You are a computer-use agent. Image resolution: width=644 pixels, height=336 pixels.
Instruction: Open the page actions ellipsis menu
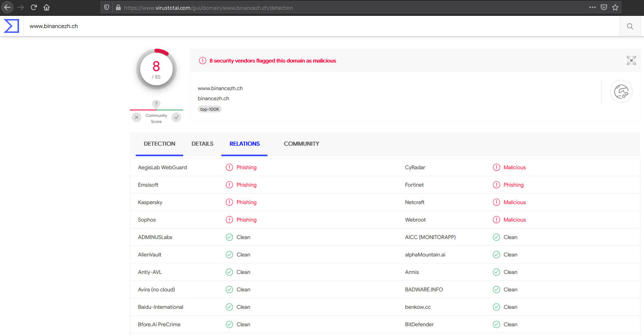point(593,7)
